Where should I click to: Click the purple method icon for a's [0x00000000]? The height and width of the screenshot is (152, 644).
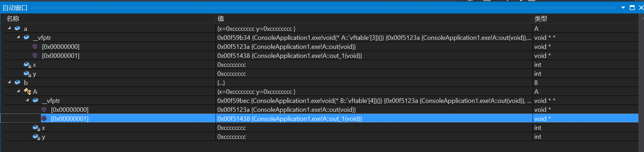coord(35,46)
